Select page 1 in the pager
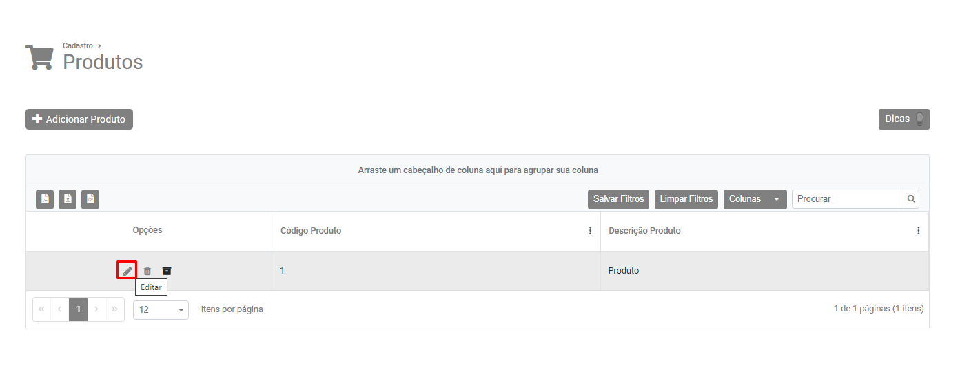The image size is (980, 368). pyautogui.click(x=79, y=309)
